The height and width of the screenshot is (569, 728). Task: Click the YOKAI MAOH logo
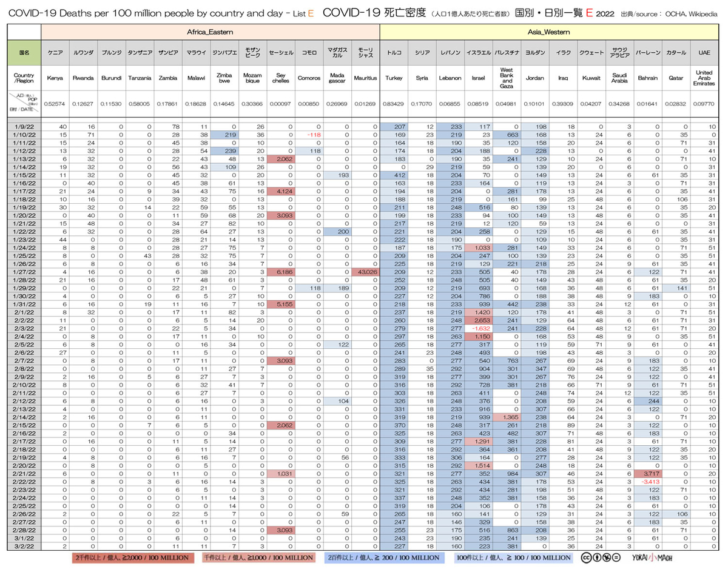tap(652, 557)
